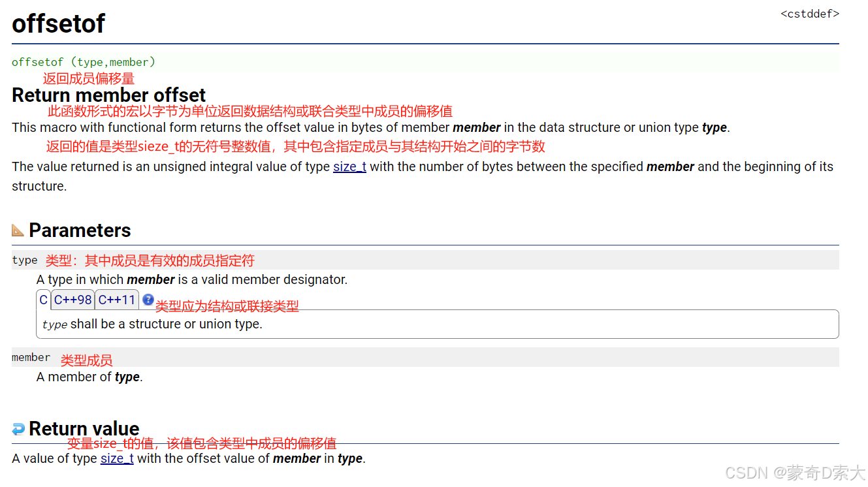Click the 'Return value' heading text
The width and height of the screenshot is (868, 487).
point(84,429)
